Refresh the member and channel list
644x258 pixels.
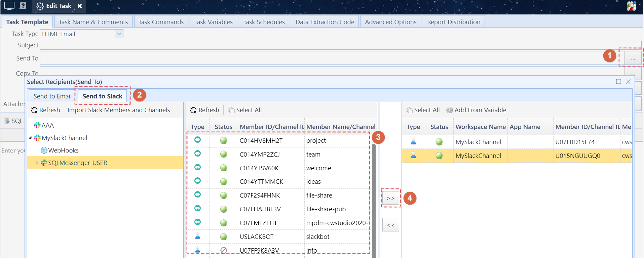tap(204, 110)
